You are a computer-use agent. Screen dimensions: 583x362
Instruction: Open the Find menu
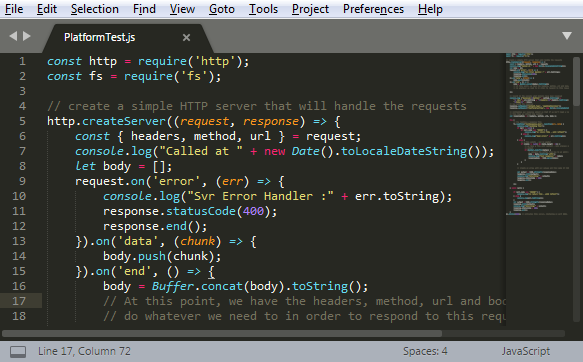(144, 9)
